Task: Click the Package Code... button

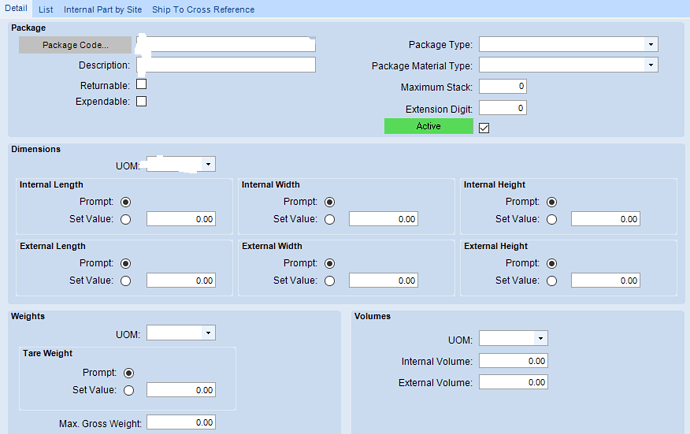Action: tap(75, 45)
